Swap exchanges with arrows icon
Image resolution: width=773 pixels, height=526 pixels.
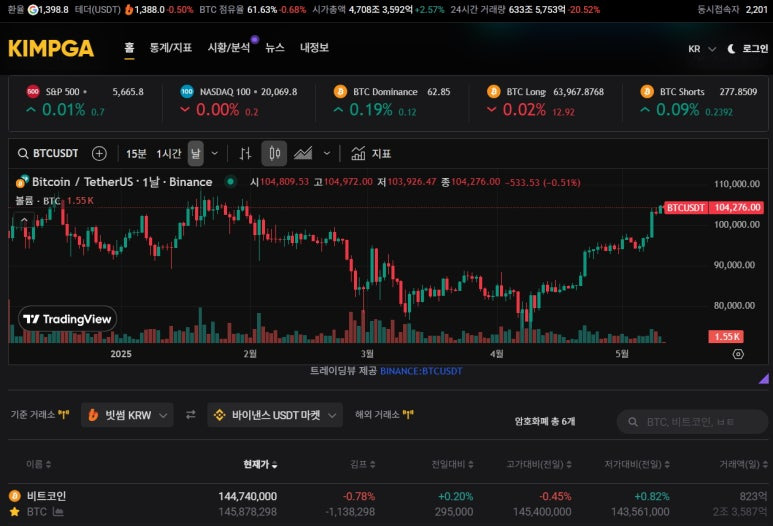pyautogui.click(x=190, y=415)
